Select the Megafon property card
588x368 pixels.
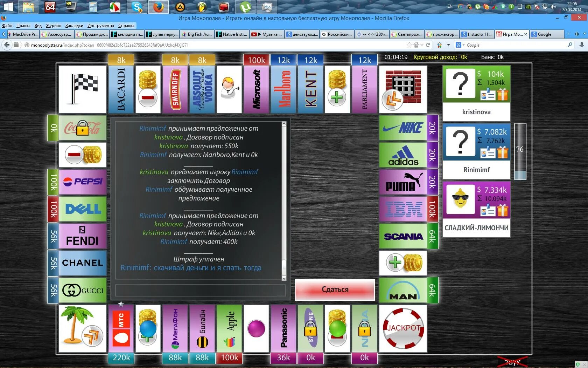coord(175,328)
